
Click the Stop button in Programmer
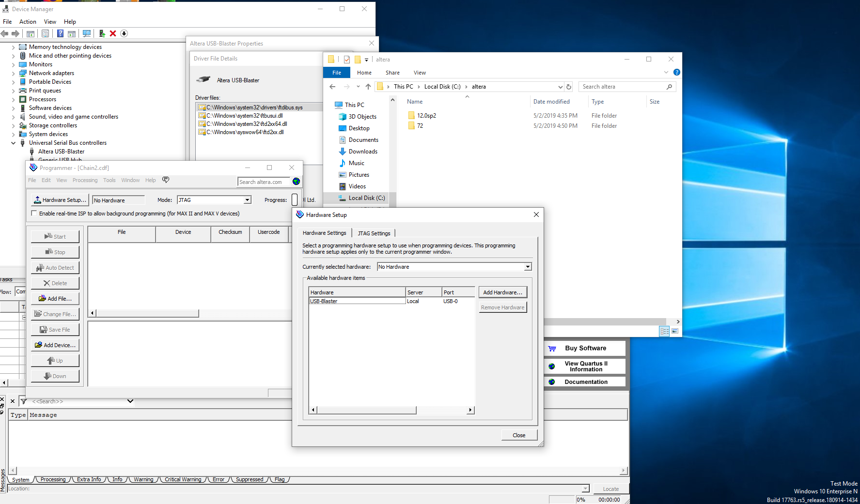pyautogui.click(x=55, y=252)
